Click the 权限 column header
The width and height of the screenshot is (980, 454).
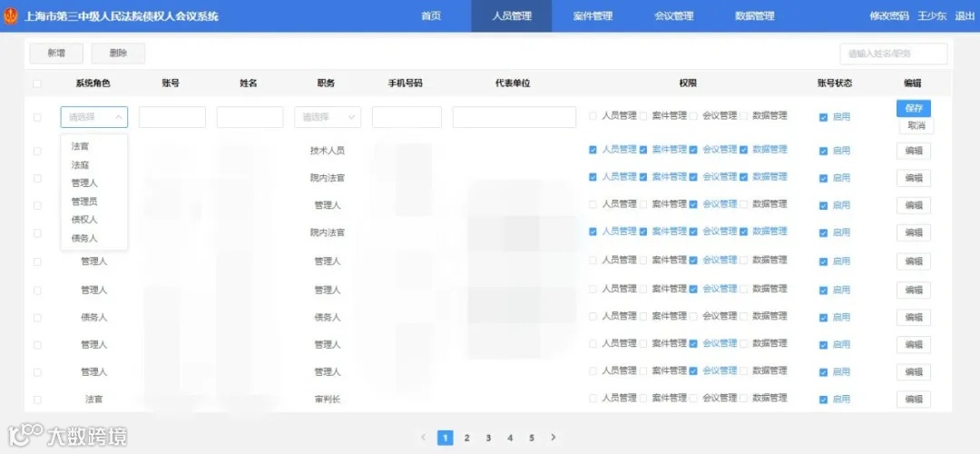coord(688,84)
